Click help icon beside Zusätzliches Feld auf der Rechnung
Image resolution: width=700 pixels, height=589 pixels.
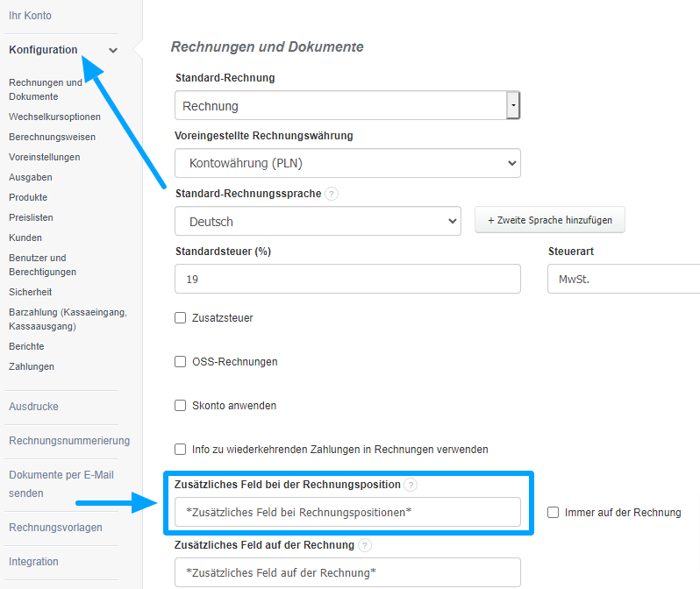tap(365, 545)
